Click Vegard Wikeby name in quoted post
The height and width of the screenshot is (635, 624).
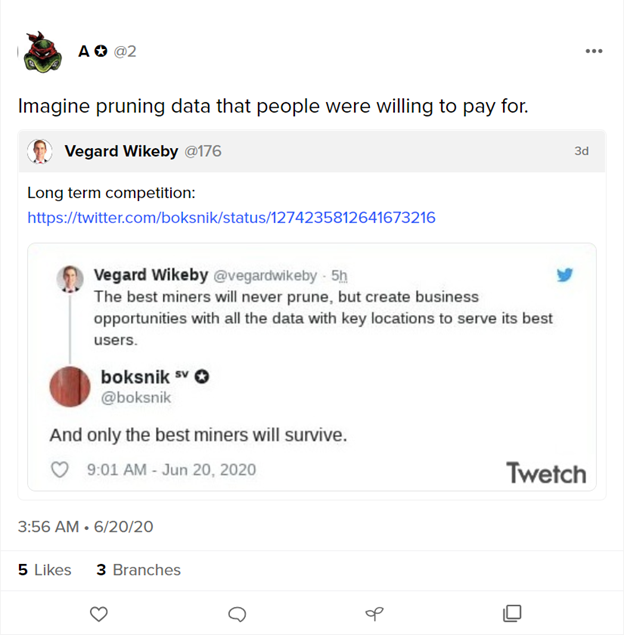[121, 151]
